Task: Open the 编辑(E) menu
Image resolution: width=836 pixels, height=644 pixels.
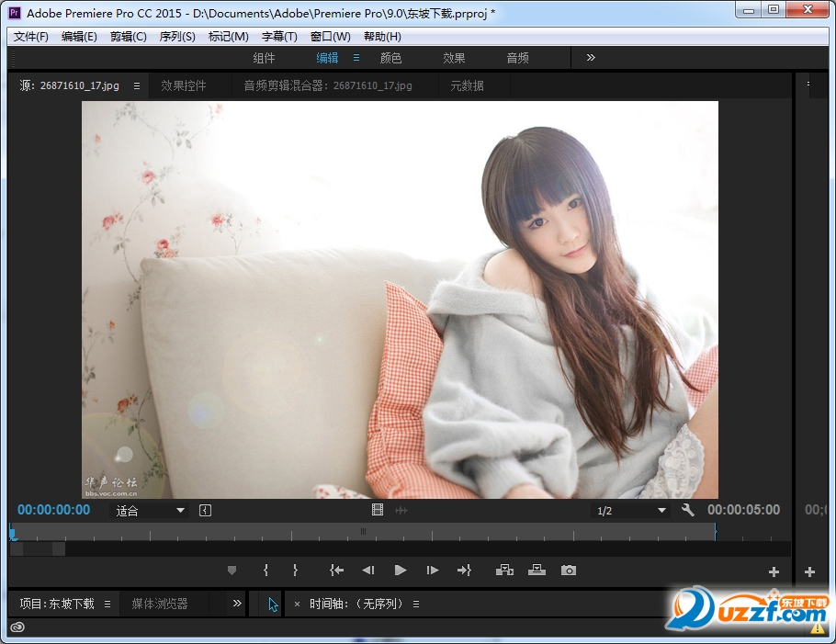Action: pos(79,36)
